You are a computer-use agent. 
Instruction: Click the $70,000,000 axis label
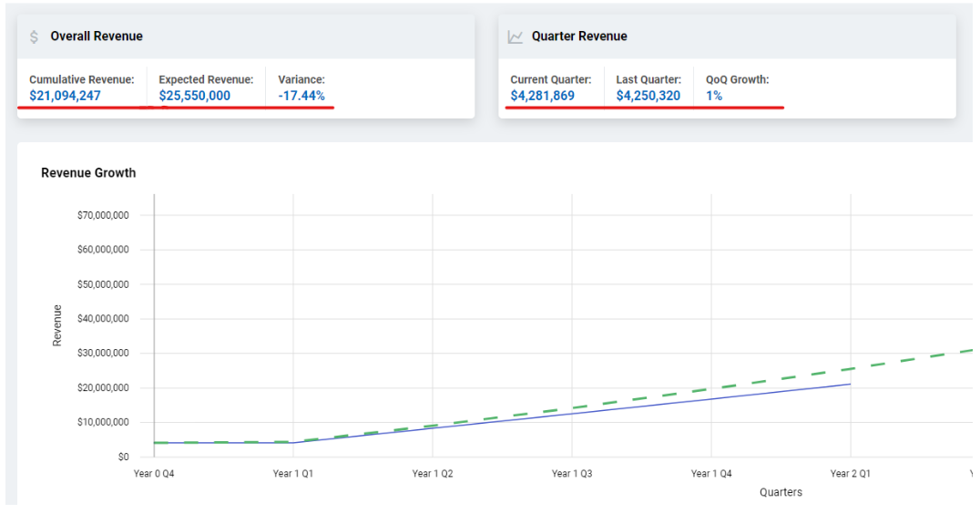click(103, 215)
